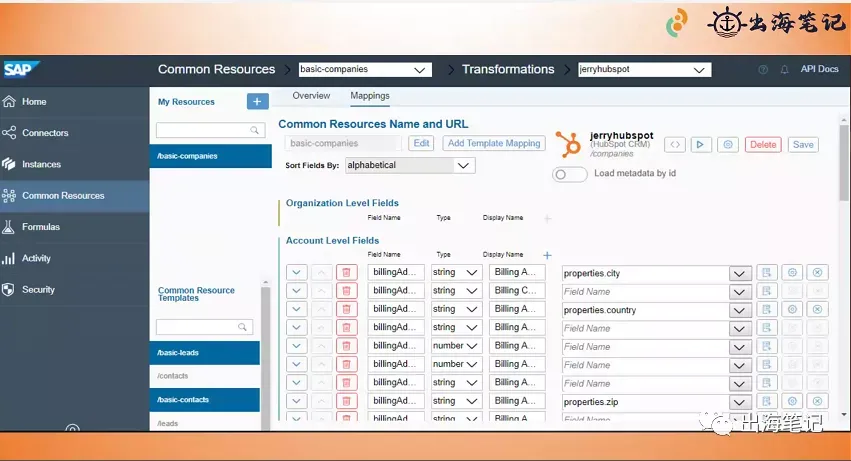851x461 pixels.
Task: Click the Common Resource Templates search field
Action: tap(204, 327)
